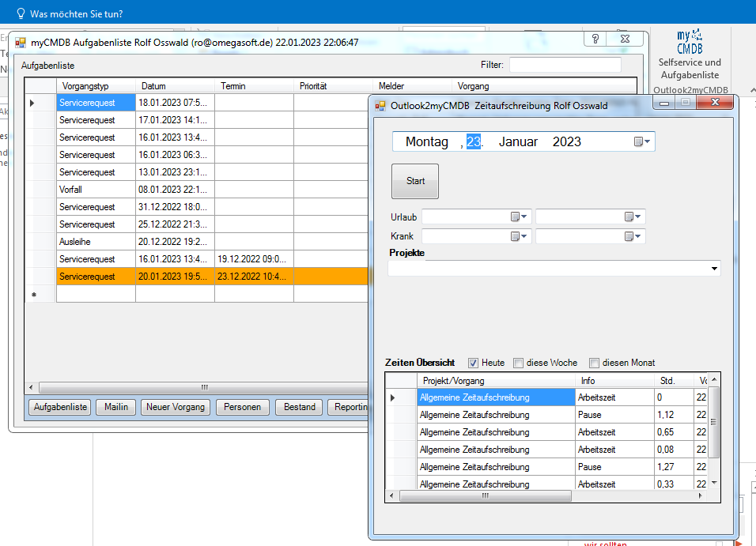Click the Filter input field

[x=565, y=65]
